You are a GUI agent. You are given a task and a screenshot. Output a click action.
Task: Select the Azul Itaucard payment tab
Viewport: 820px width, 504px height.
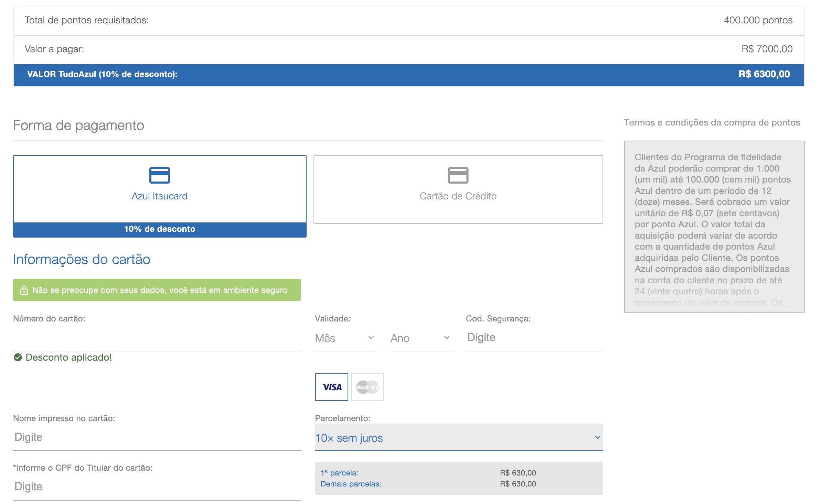(x=160, y=196)
